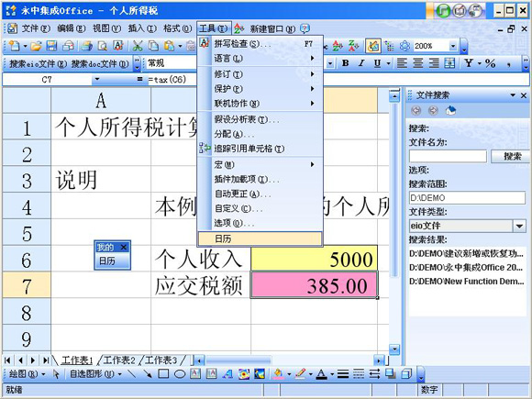Viewport: 532px width, 399px height.
Task: Select the Arrow drawing tool
Action: [148, 374]
